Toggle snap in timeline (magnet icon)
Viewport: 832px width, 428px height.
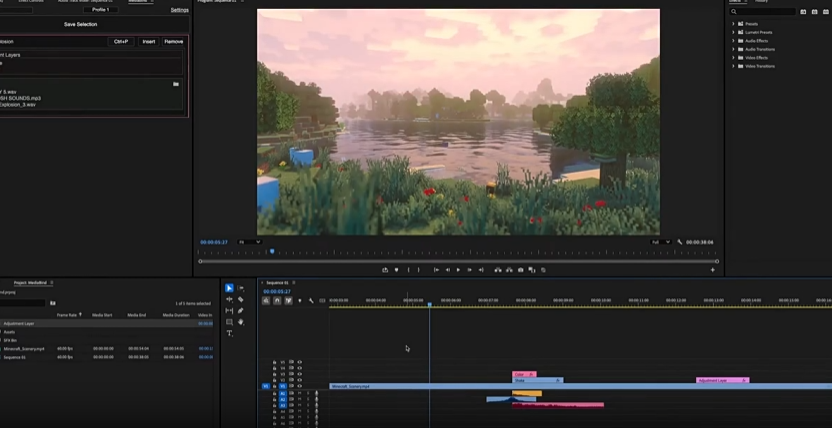pos(277,300)
